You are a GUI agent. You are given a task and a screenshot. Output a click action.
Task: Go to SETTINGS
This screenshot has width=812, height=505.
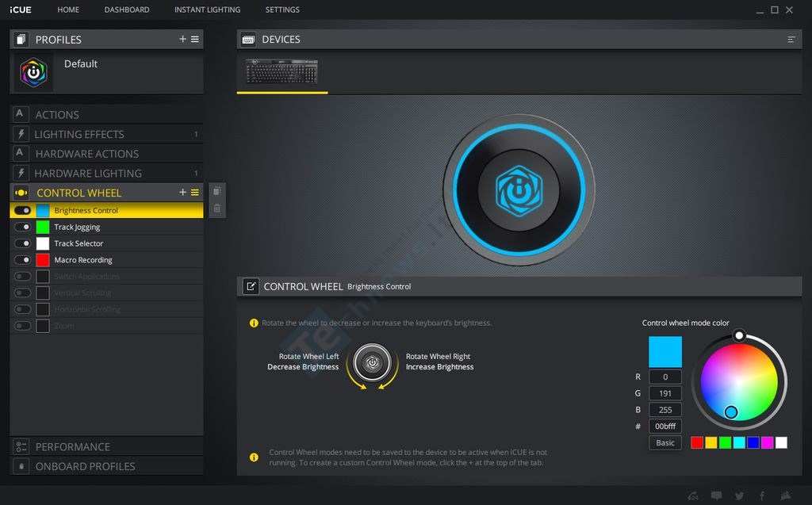coord(282,10)
